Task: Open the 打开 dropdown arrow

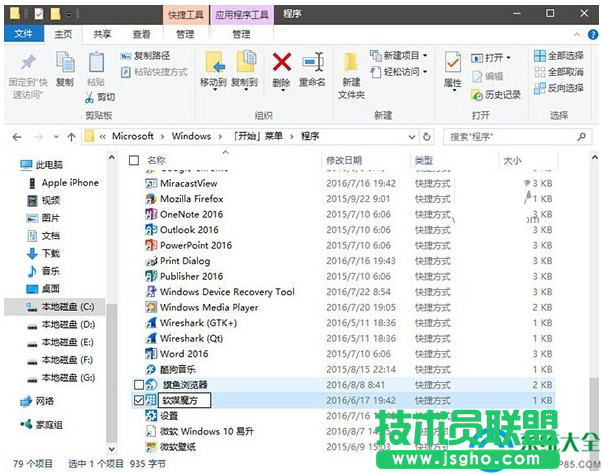Action: coord(508,58)
